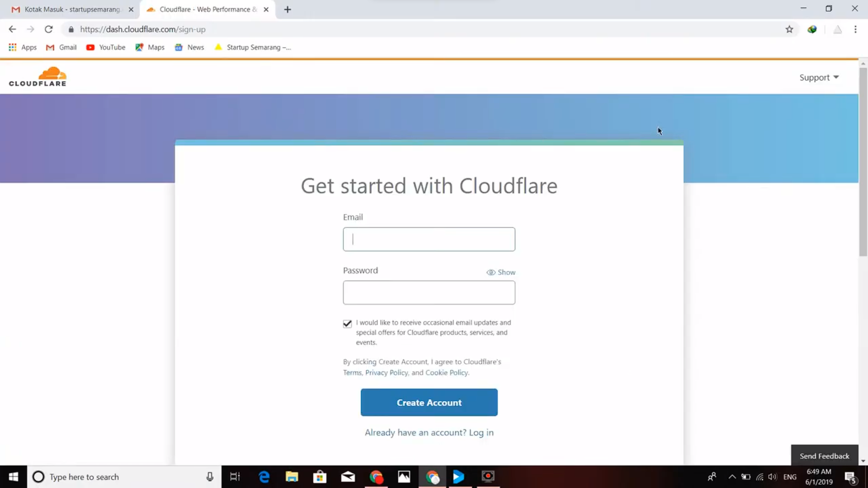Show hidden system tray icons

coord(732,477)
